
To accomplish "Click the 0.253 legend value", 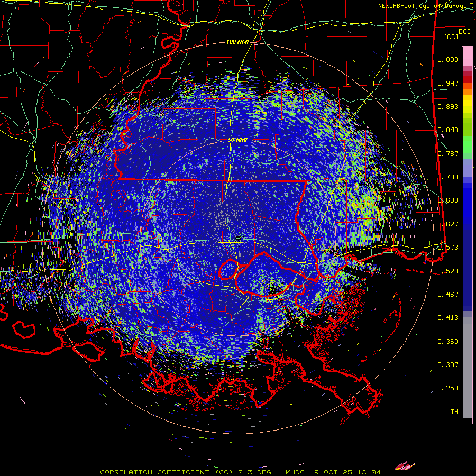I will 448,388.
